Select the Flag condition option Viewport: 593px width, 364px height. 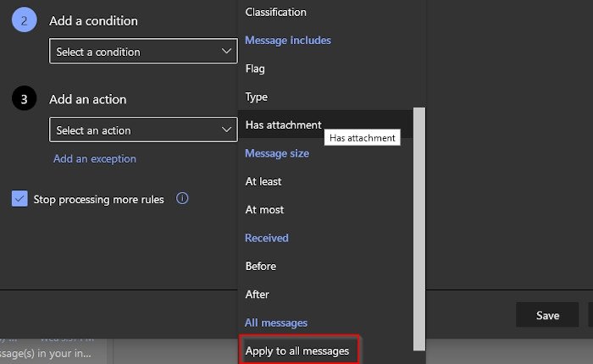[x=255, y=69]
